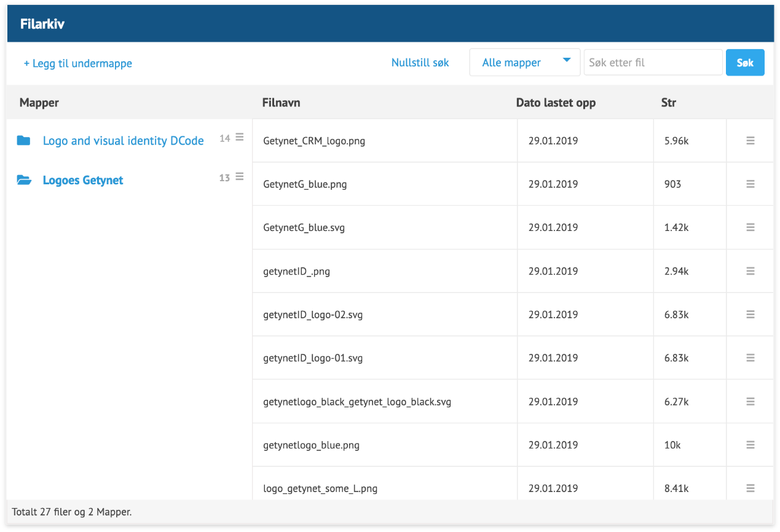The width and height of the screenshot is (780, 532).
Task: Select file getynetID_logo-02.svg
Action: (x=313, y=315)
